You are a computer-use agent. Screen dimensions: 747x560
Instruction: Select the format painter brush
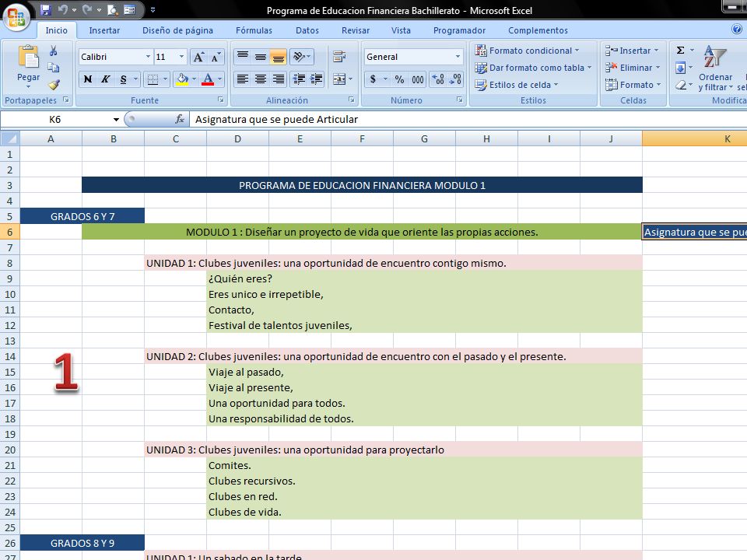click(54, 84)
